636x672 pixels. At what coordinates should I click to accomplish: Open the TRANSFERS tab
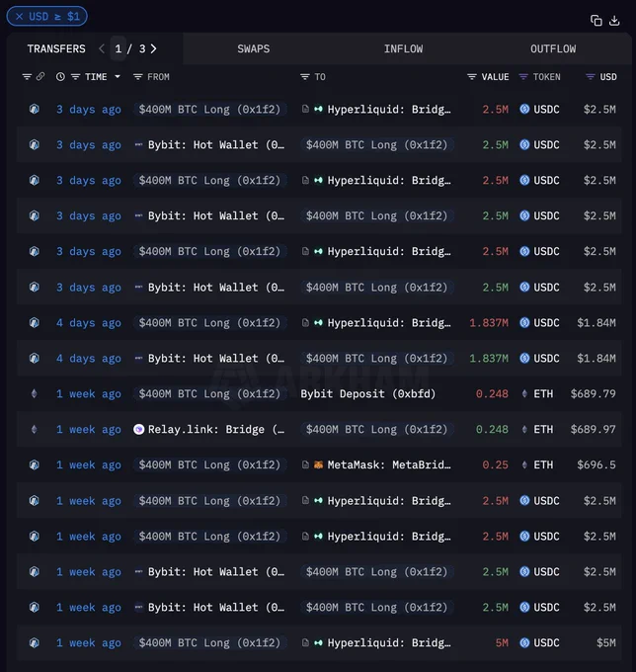point(56,48)
